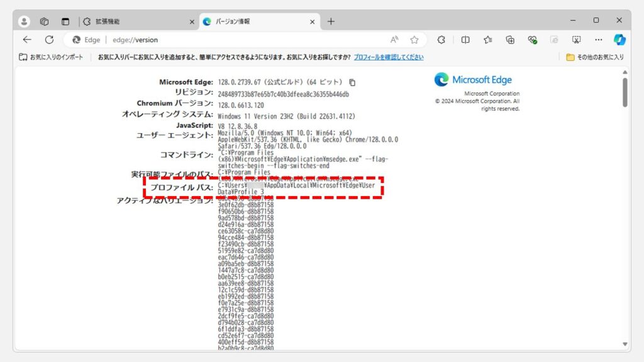Click variation entry 400eff5d-d8b87158
644x362 pixels.
(x=246, y=342)
